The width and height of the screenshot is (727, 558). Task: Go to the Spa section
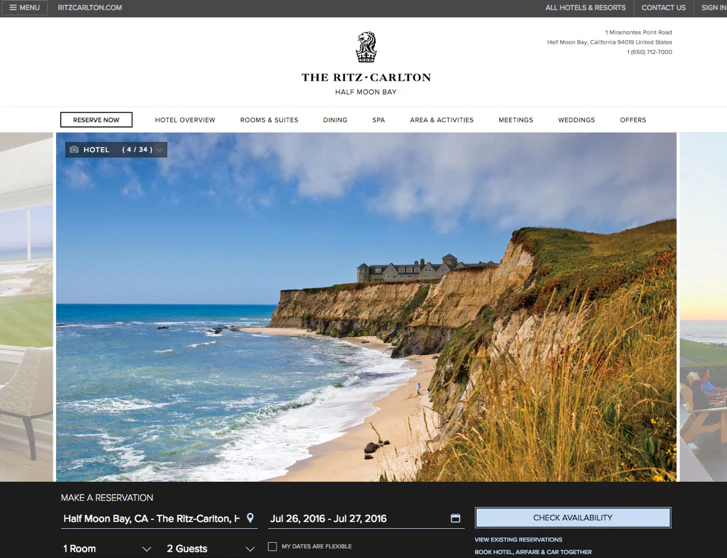click(378, 120)
